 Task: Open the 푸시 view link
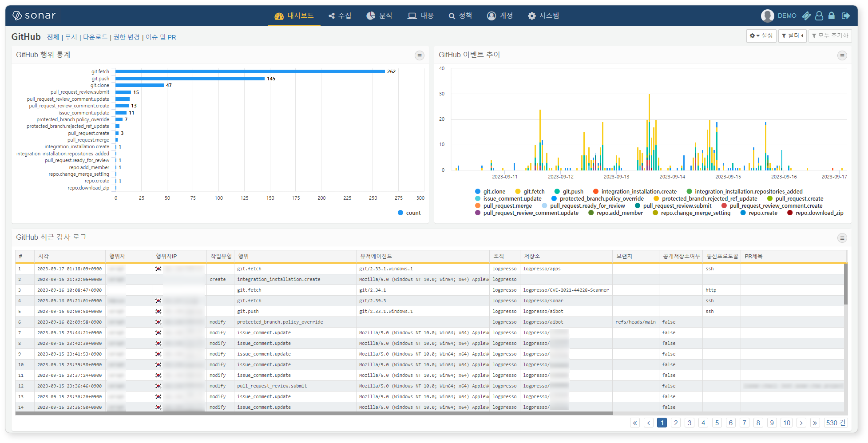(x=71, y=37)
